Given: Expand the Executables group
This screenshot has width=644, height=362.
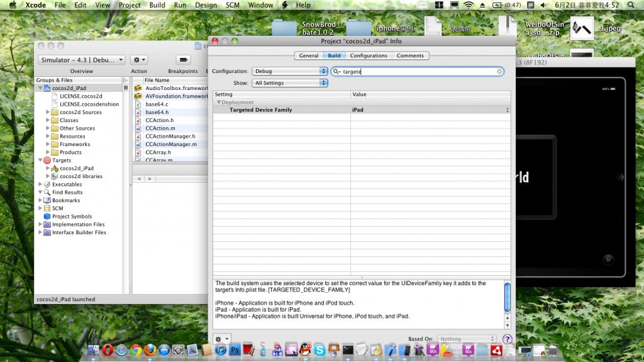Looking at the screenshot, I should pyautogui.click(x=40, y=184).
